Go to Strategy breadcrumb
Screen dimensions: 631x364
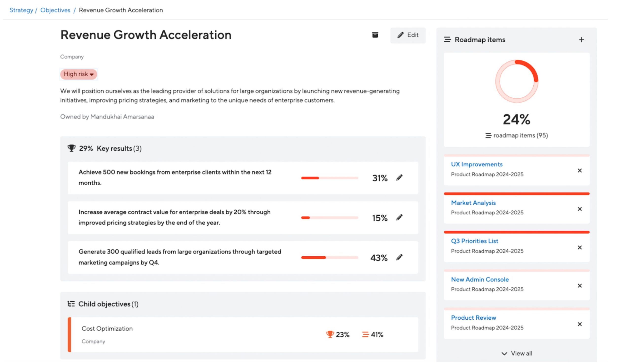pos(21,10)
